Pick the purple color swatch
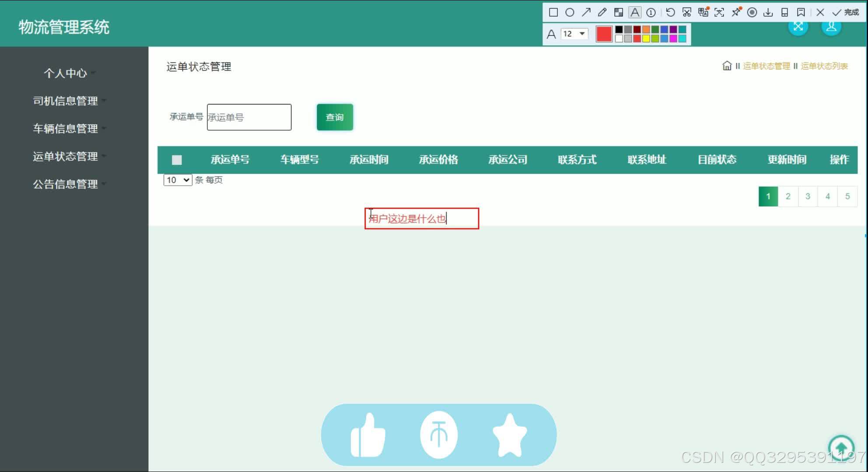Viewport: 868px width, 472px height. coord(673,29)
